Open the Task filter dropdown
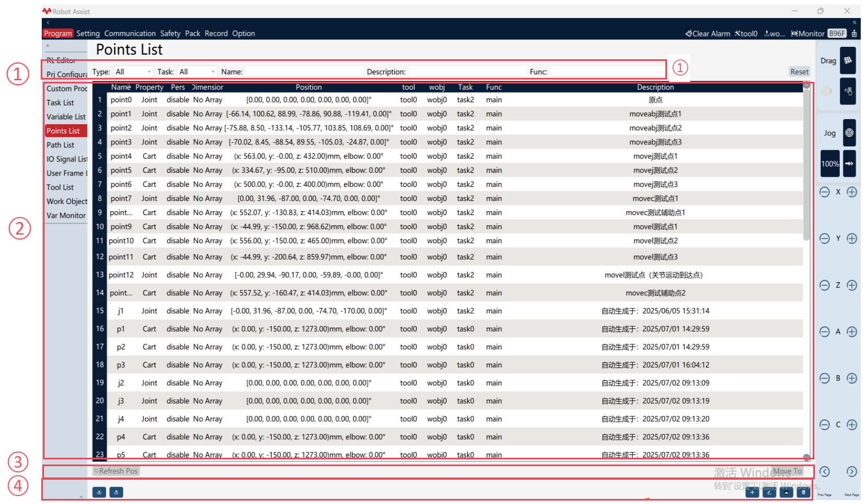 coord(197,72)
